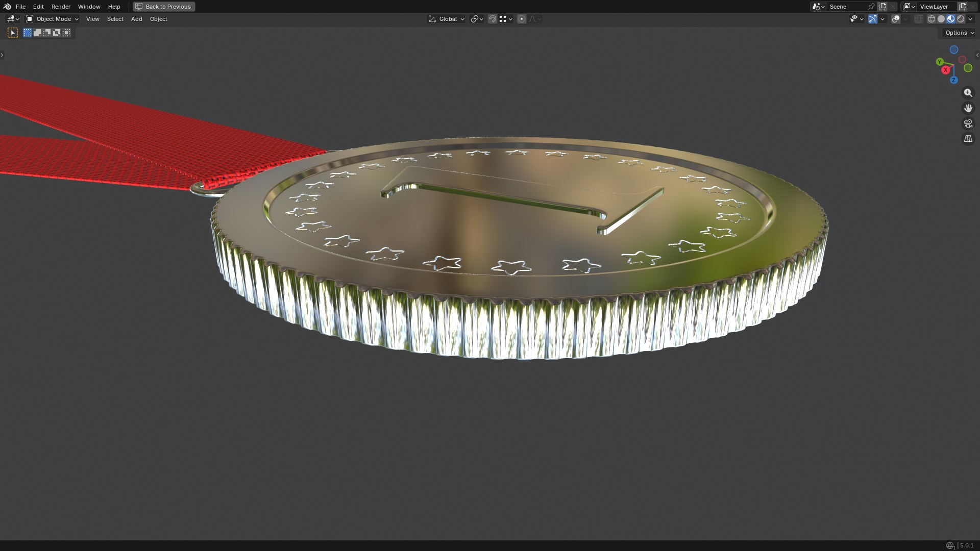Select the Select Box tool icon

[x=13, y=33]
